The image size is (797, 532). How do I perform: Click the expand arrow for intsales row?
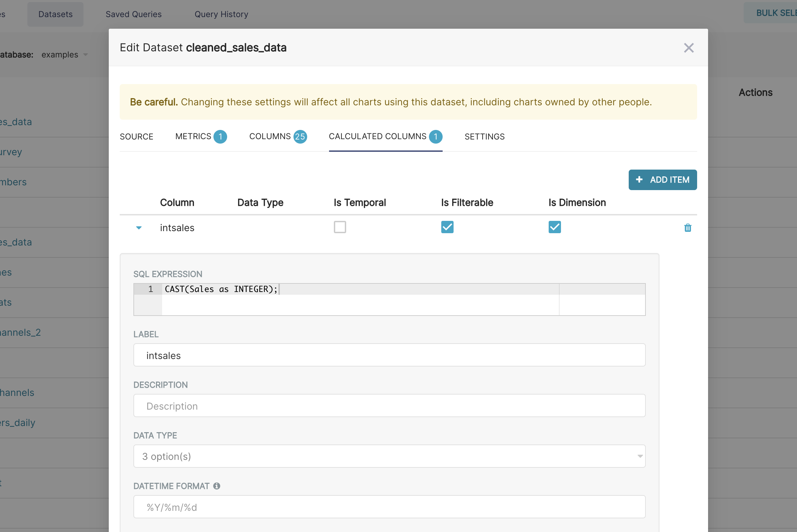coord(139,227)
